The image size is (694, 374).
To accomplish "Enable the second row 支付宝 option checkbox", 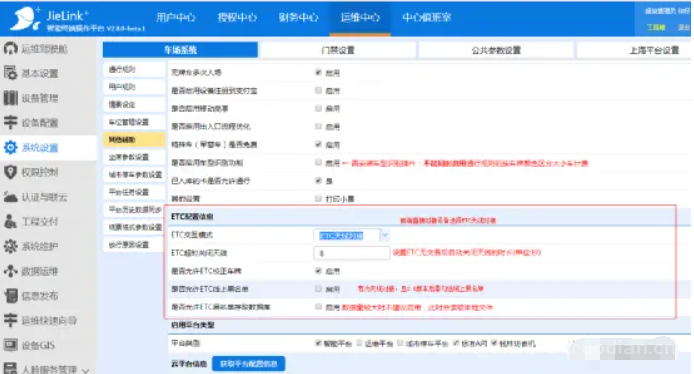I will pos(318,90).
